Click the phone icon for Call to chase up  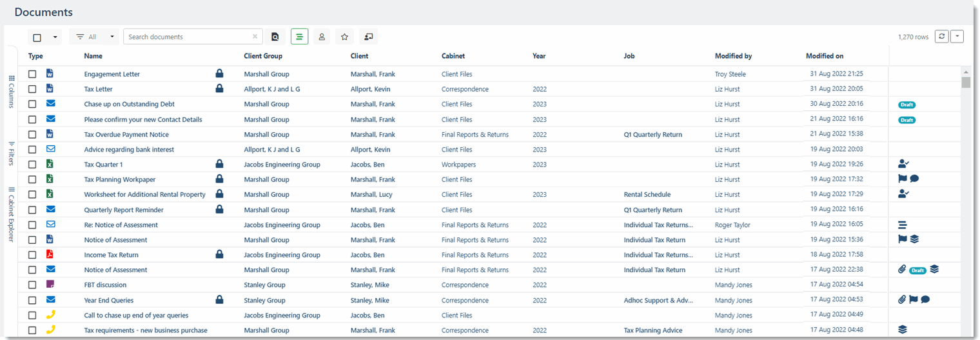click(x=50, y=315)
